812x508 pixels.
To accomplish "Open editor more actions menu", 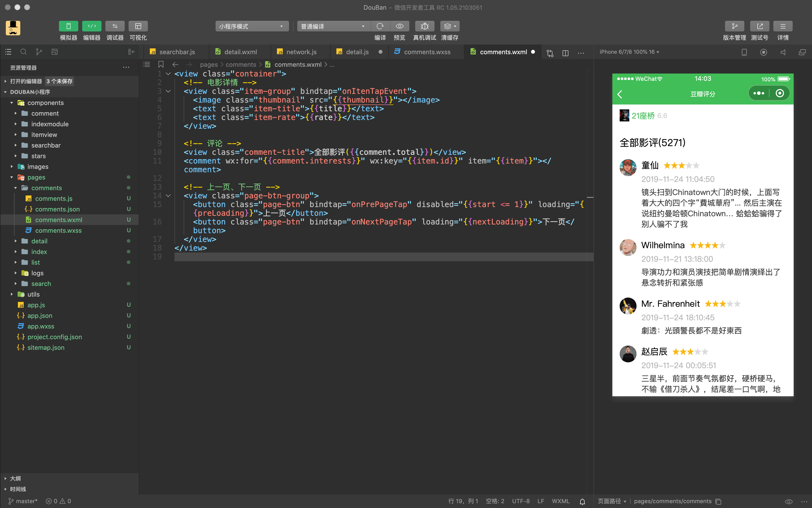I will coord(581,53).
